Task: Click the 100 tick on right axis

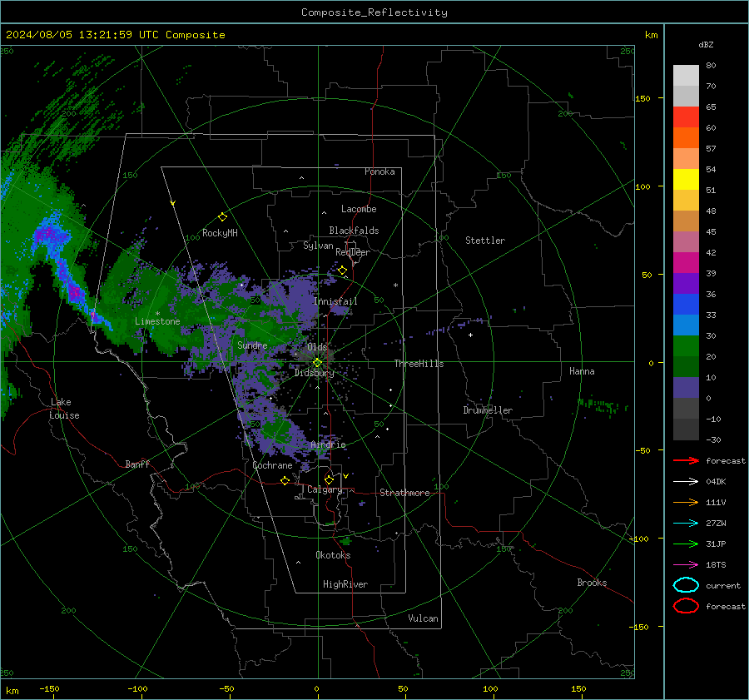Action: click(x=642, y=186)
